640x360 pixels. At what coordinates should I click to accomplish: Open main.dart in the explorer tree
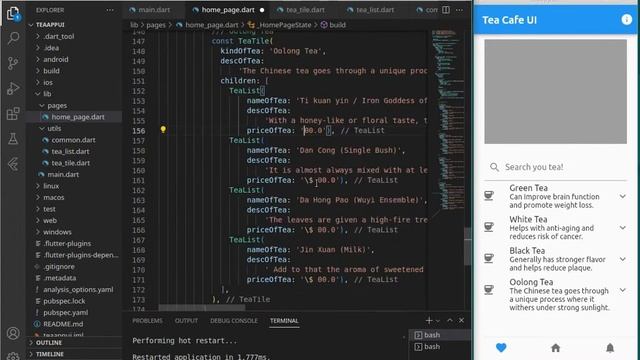coord(63,174)
